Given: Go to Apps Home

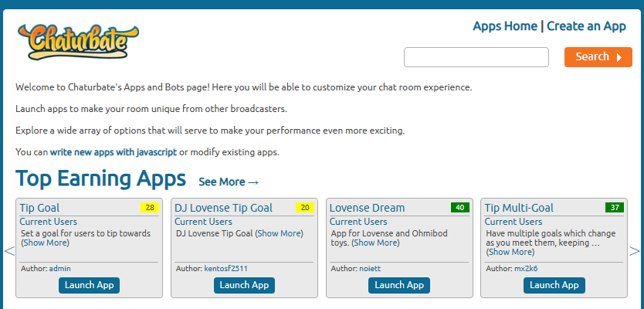Looking at the screenshot, I should tap(505, 26).
